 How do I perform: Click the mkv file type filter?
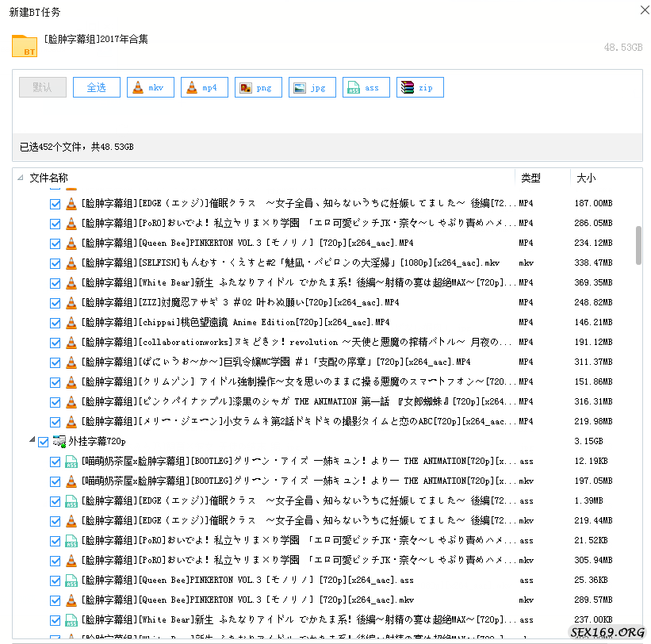pyautogui.click(x=150, y=87)
